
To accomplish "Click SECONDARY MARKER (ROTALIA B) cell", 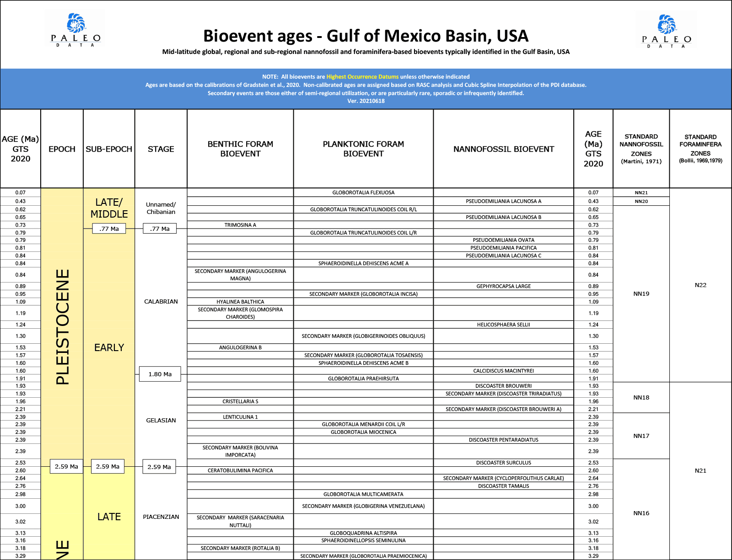I will 240,548.
